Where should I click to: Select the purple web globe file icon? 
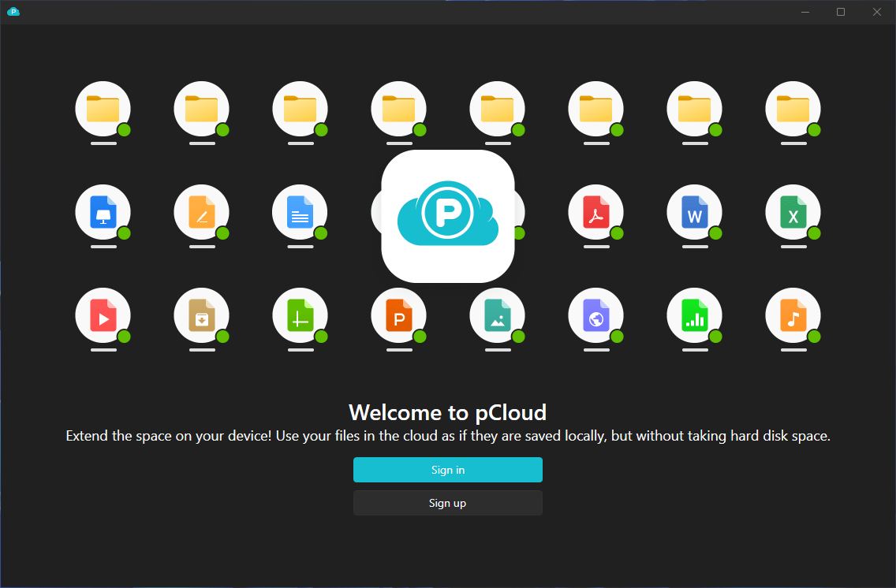(596, 316)
